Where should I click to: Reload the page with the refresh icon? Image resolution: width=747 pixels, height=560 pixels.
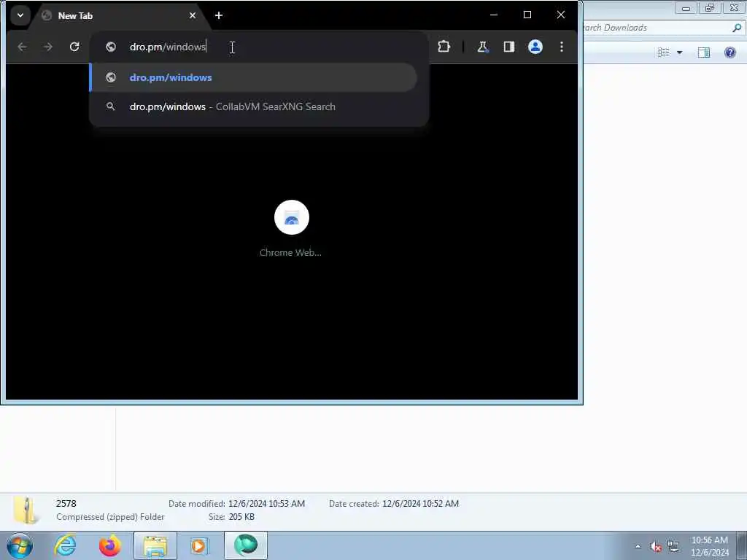click(74, 47)
